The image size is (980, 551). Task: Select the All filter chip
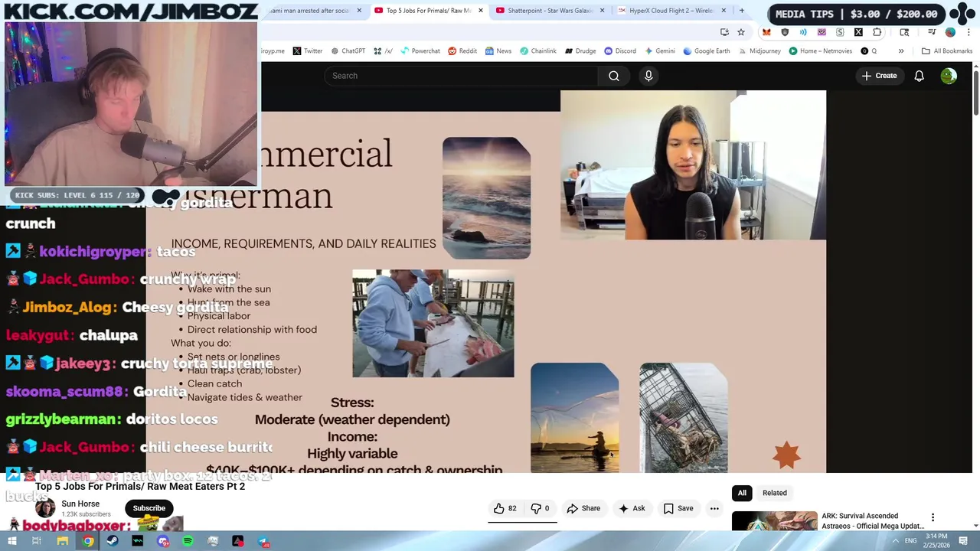pos(742,493)
